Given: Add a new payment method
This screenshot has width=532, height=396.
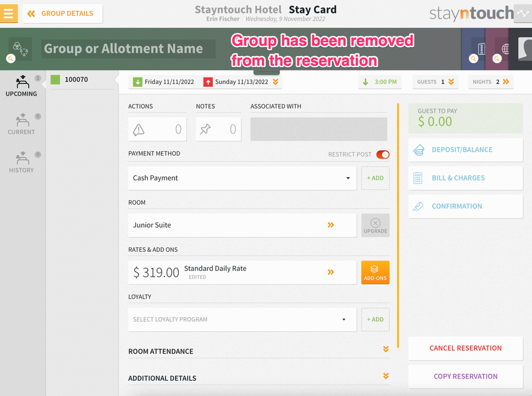Looking at the screenshot, I should tap(375, 178).
